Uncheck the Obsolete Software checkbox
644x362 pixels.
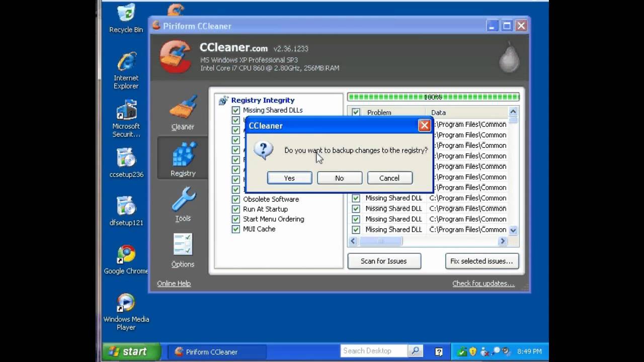(x=235, y=199)
